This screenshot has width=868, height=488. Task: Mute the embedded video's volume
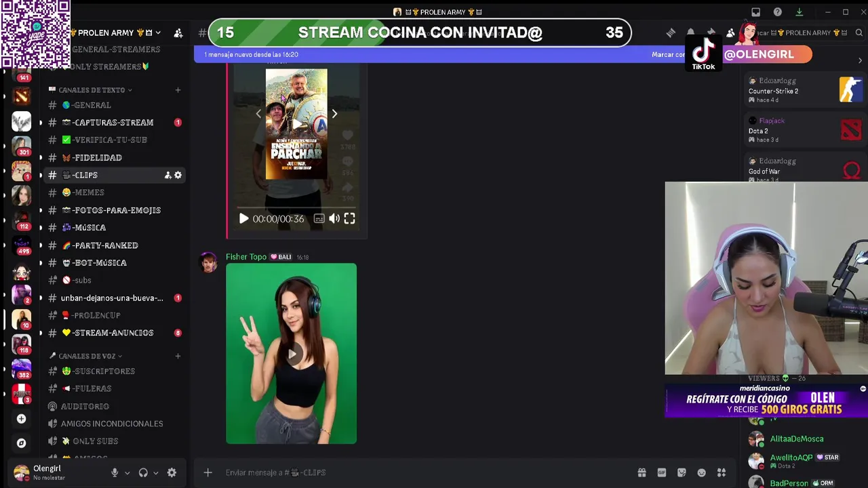pos(334,219)
